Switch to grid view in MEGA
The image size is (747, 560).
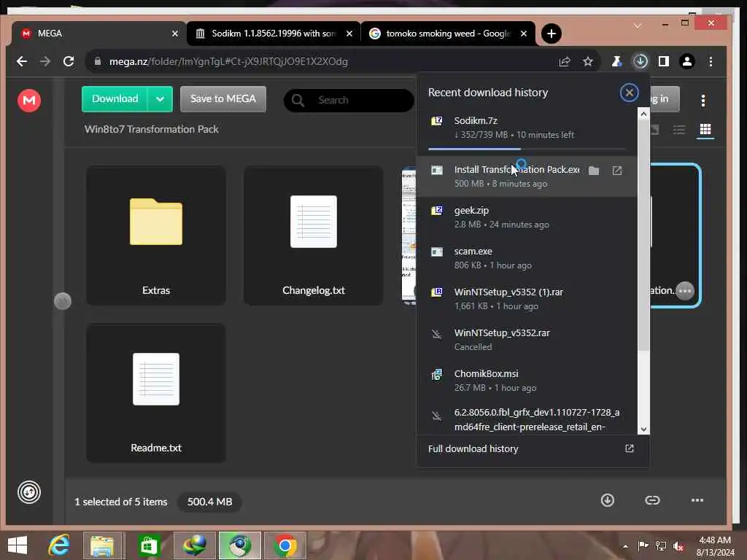point(705,130)
